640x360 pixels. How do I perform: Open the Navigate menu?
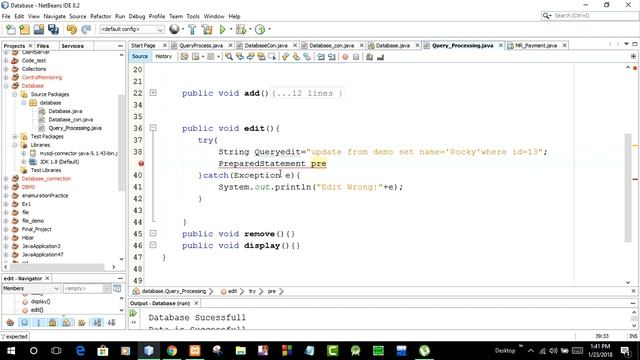pyautogui.click(x=54, y=16)
